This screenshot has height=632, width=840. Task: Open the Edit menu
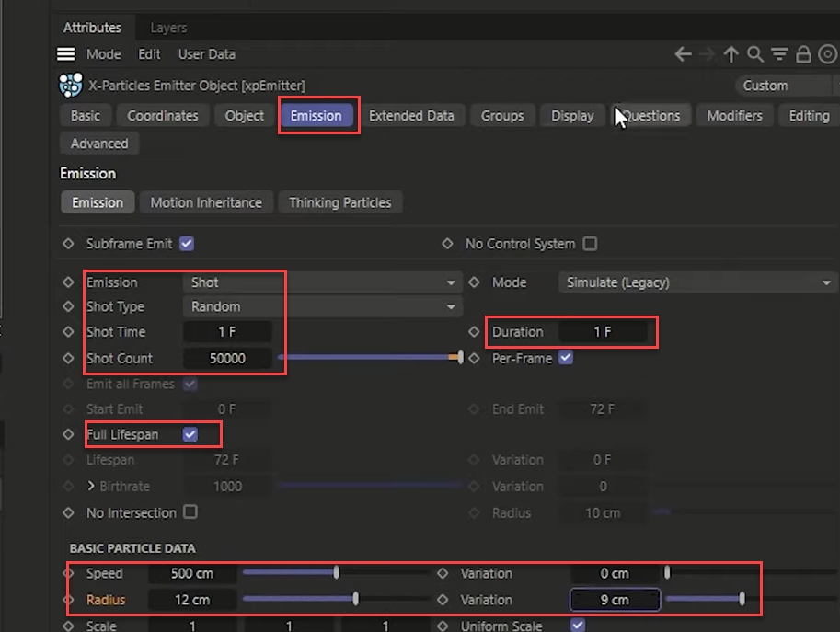coord(149,54)
